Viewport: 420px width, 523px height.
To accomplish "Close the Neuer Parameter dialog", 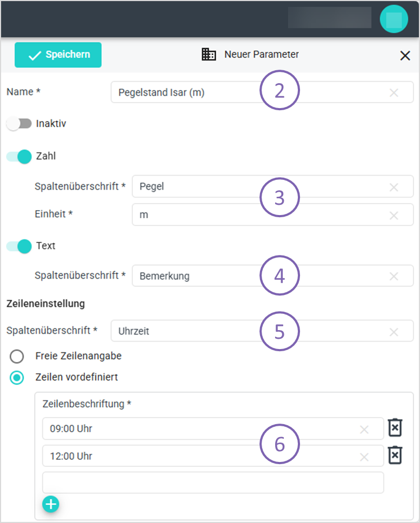I will [405, 55].
